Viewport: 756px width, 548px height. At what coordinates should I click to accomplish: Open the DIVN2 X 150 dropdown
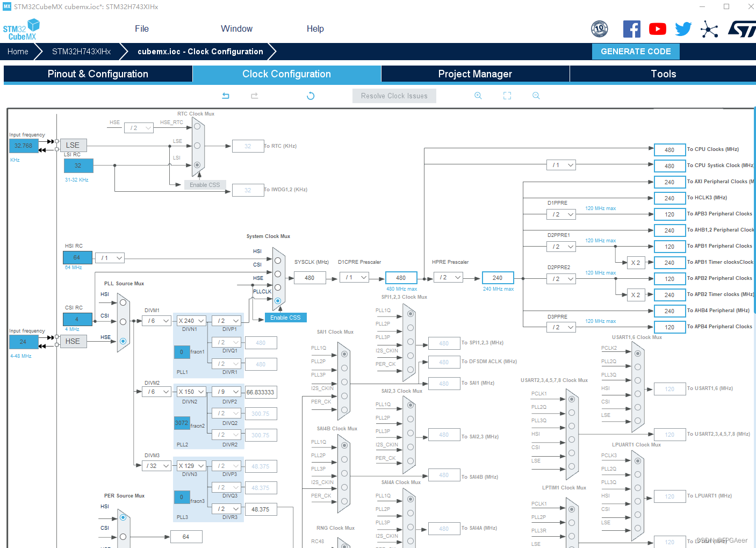(x=192, y=392)
